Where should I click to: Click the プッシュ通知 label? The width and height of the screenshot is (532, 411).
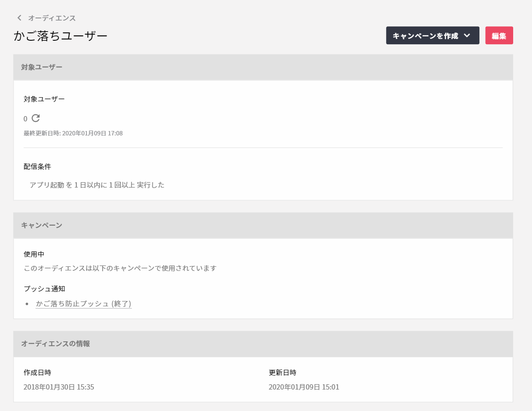pos(44,289)
